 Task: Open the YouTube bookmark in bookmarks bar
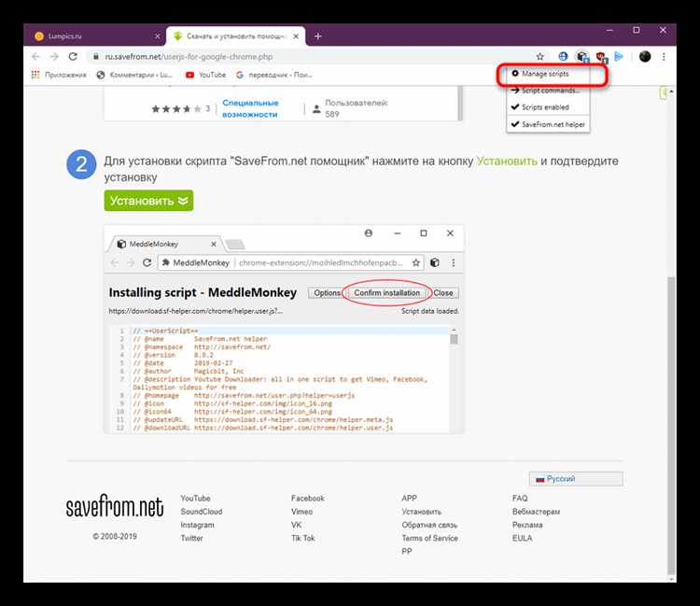(x=206, y=75)
